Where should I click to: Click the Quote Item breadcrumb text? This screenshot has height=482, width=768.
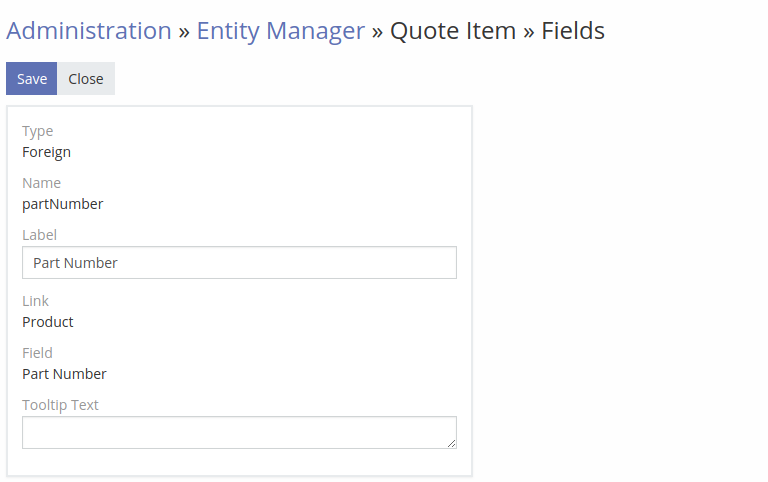453,31
